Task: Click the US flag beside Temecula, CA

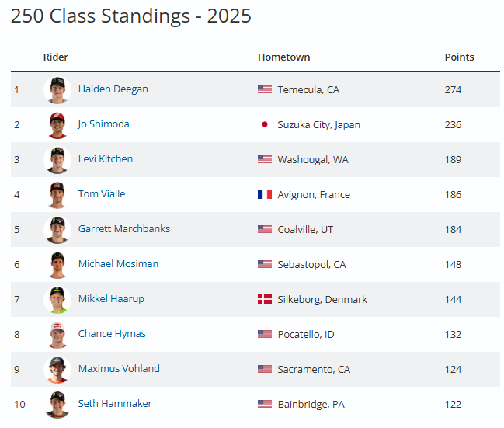Action: (264, 89)
